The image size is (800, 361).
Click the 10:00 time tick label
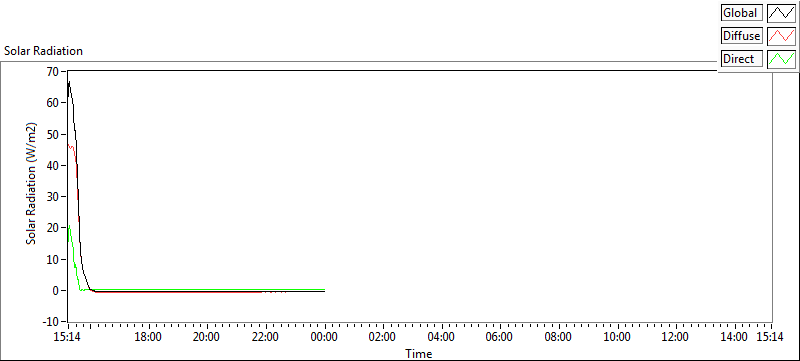(x=617, y=337)
